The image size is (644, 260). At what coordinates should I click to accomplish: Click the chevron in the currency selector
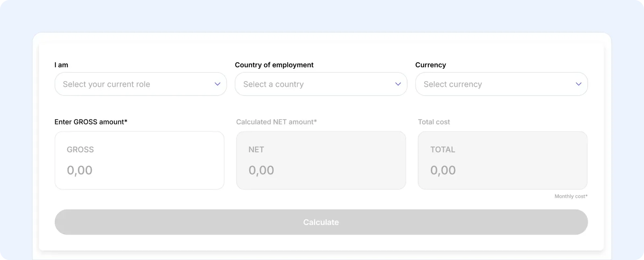pos(578,84)
